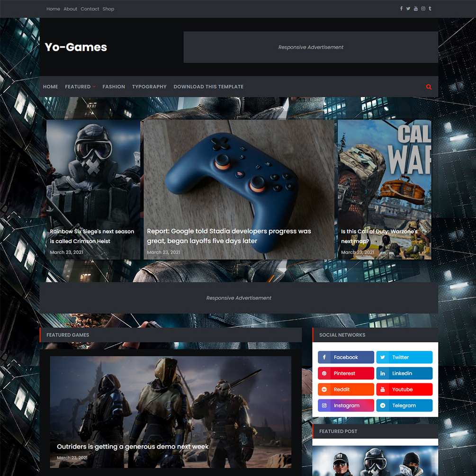This screenshot has width=476, height=476.
Task: Select DOWNLOAD THIS TEMPLATE menu item
Action: (208, 87)
